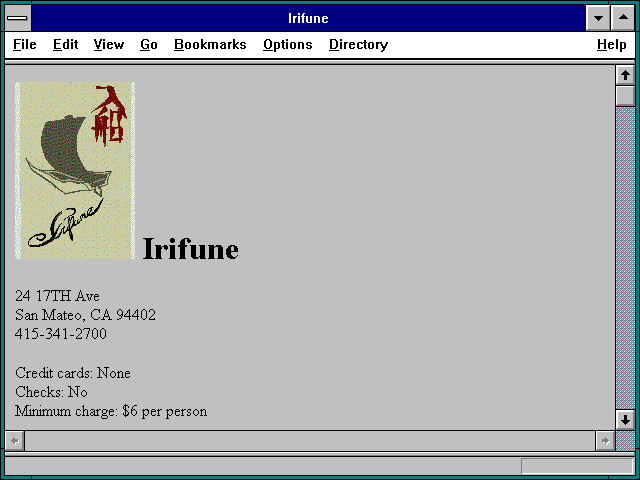The height and width of the screenshot is (480, 640).
Task: Click the horizontal scrollbar right arrow
Action: pyautogui.click(x=605, y=441)
